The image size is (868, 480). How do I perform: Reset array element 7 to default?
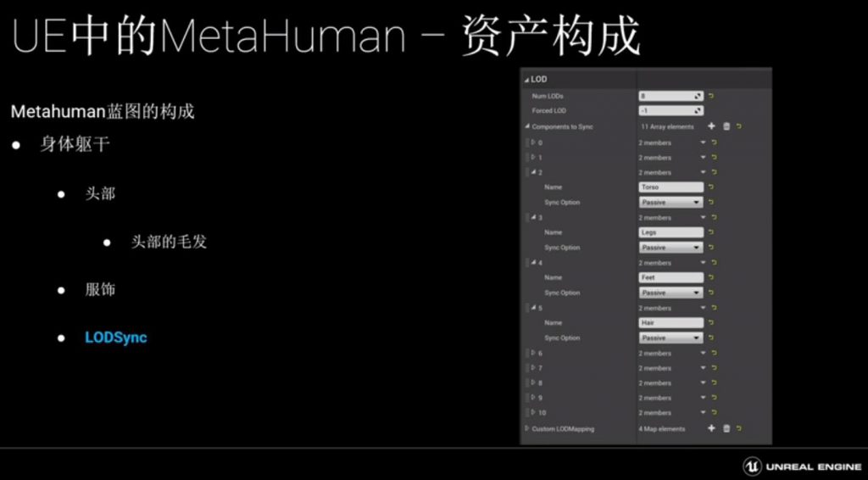click(x=714, y=368)
